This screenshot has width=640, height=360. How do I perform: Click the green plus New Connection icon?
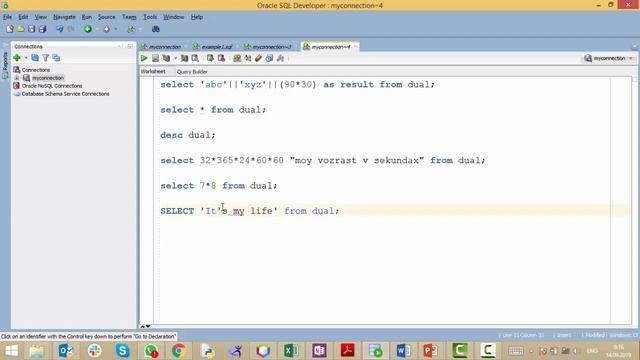tap(17, 58)
